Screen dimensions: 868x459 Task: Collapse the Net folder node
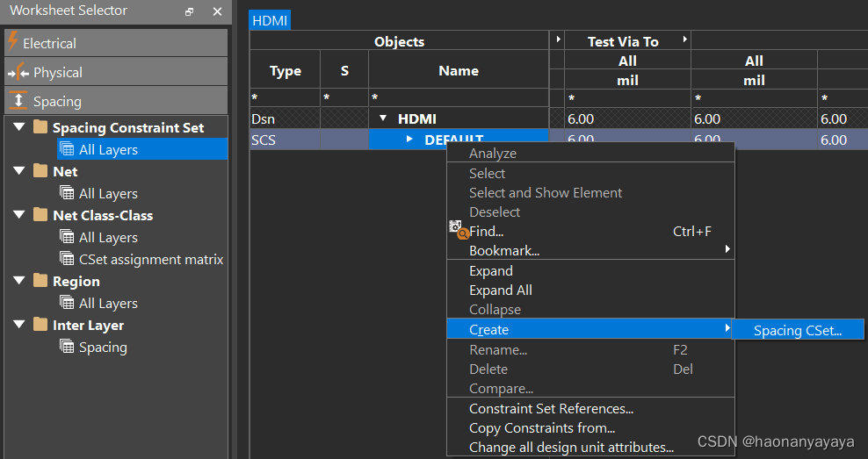tap(18, 171)
